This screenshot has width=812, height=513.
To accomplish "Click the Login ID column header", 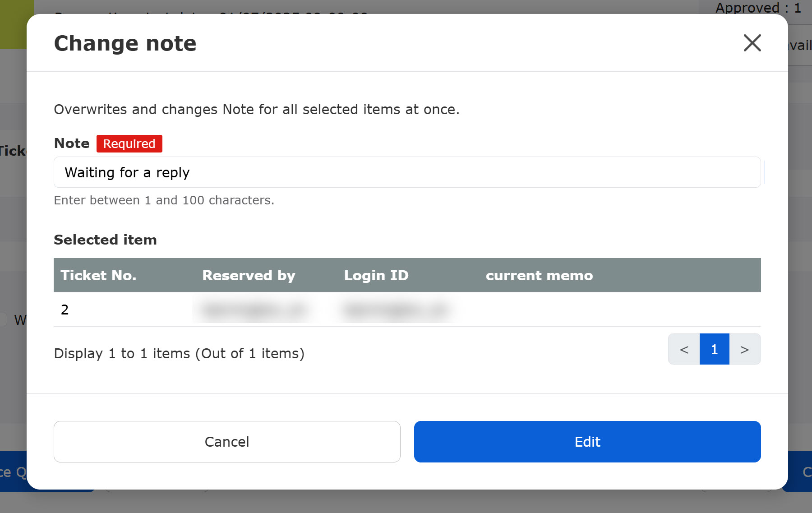I will [376, 275].
